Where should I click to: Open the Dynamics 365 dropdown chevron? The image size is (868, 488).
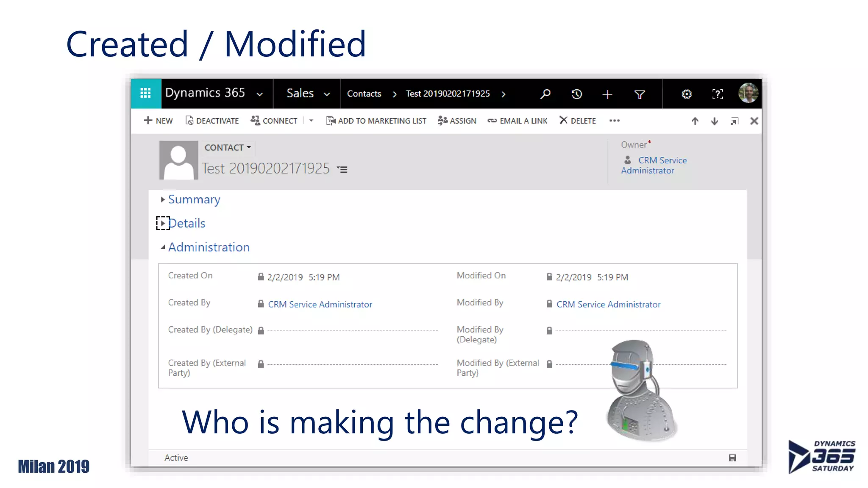260,94
